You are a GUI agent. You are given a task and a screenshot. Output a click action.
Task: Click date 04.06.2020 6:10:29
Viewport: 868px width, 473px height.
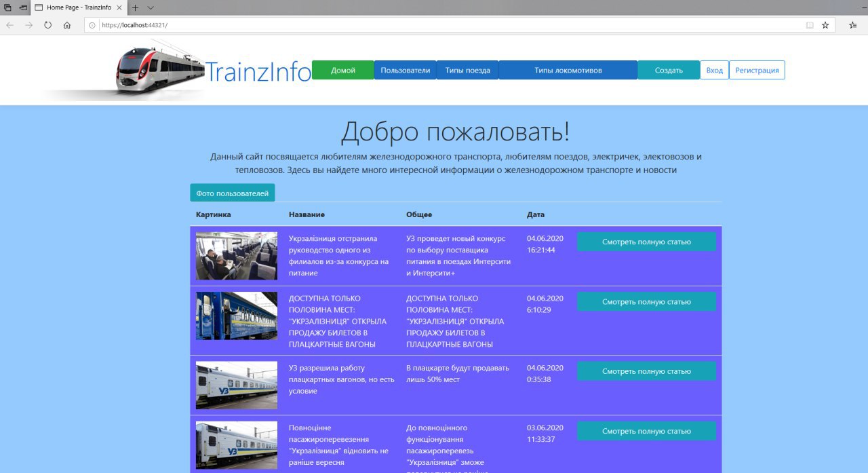pos(545,304)
